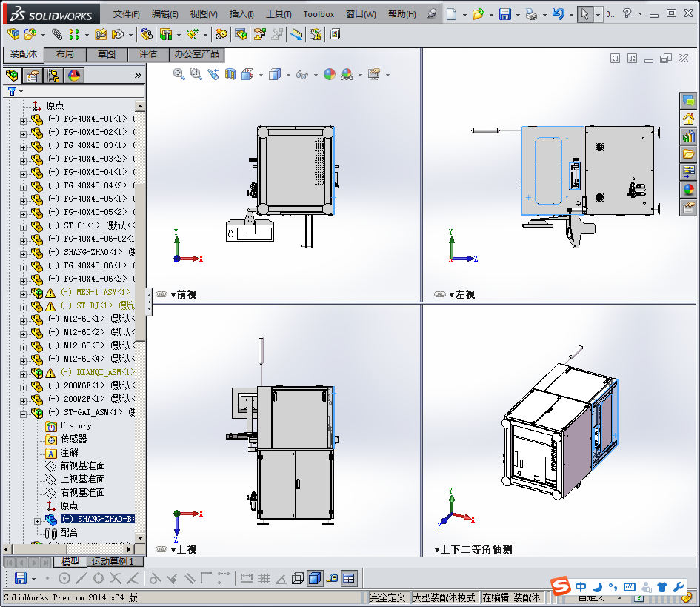
Task: Toggle the shaded cube display button
Action: [x=315, y=578]
